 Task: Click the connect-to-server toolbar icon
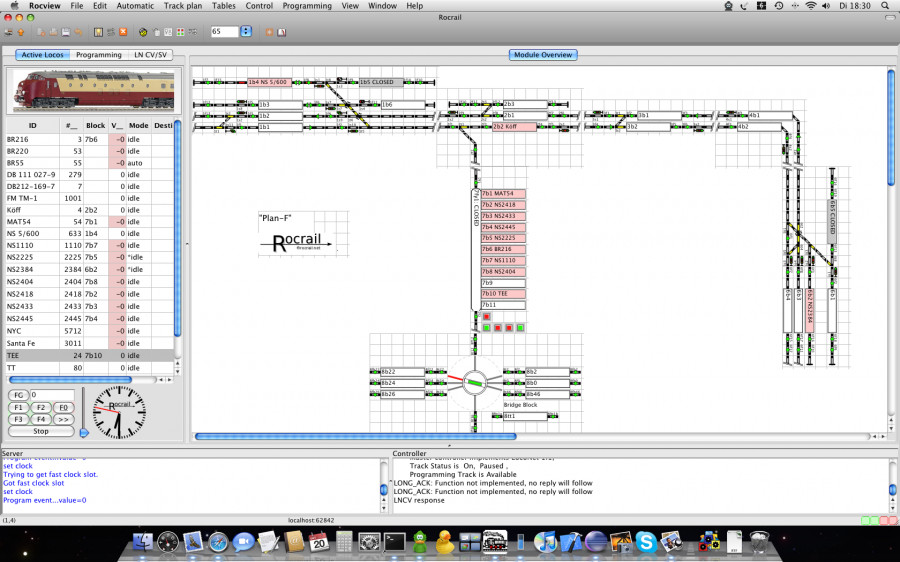pos(9,32)
